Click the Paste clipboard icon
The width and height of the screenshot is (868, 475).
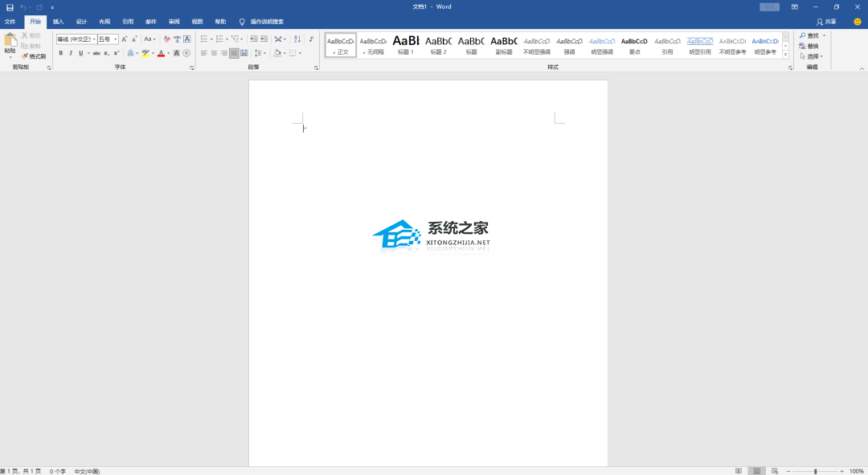[10, 40]
